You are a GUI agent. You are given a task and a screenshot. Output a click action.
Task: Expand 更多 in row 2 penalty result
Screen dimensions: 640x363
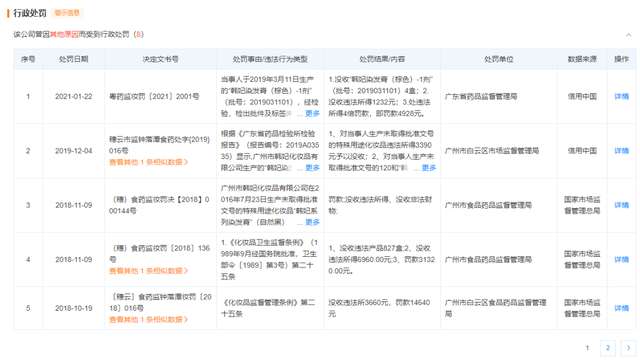pyautogui.click(x=429, y=168)
